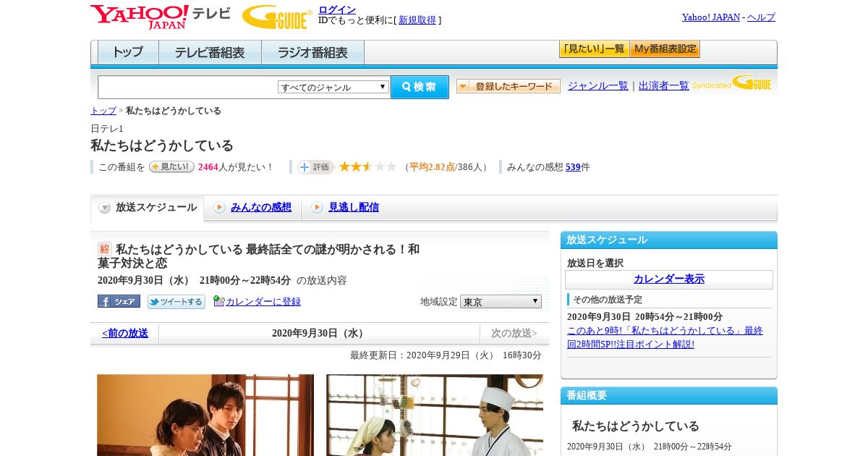Open the ログイン link
The height and width of the screenshot is (456, 868).
pyautogui.click(x=337, y=9)
